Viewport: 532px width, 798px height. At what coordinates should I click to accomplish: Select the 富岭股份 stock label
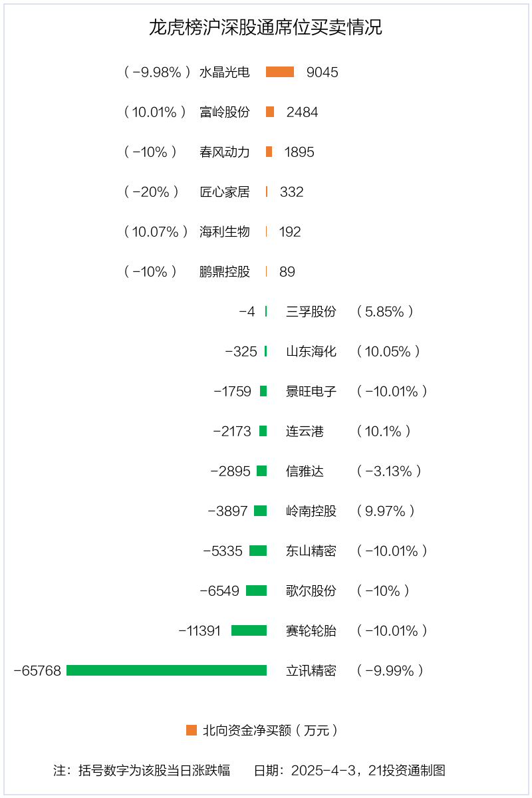click(x=225, y=112)
